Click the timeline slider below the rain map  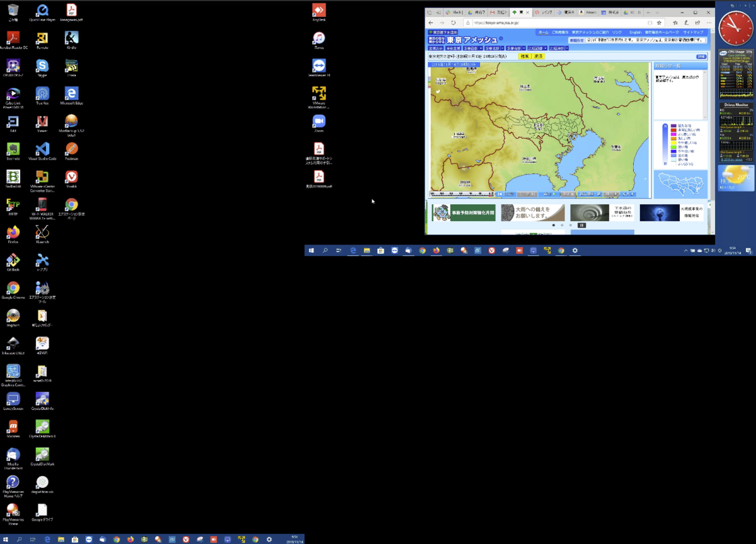point(461,194)
